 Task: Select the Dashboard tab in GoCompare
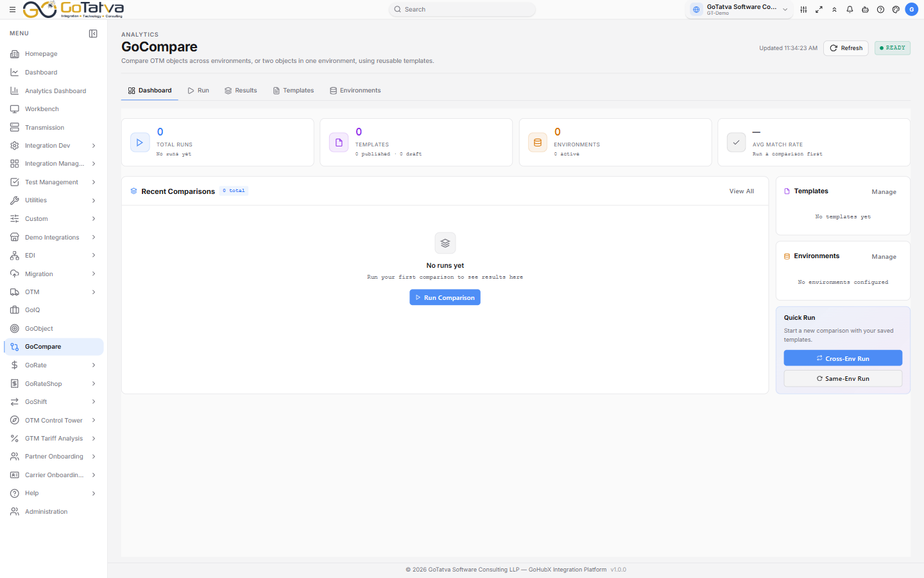coord(150,91)
